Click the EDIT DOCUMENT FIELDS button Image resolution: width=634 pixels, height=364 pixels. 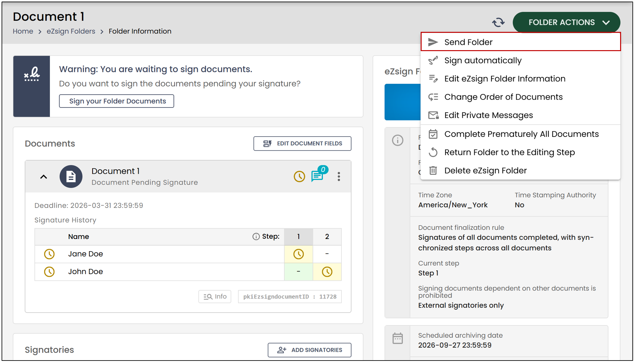pos(302,144)
